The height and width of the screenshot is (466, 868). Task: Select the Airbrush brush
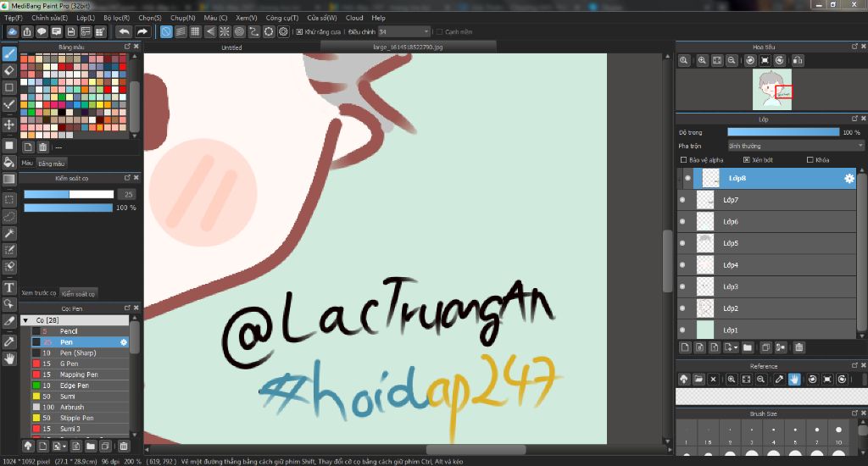(81, 407)
